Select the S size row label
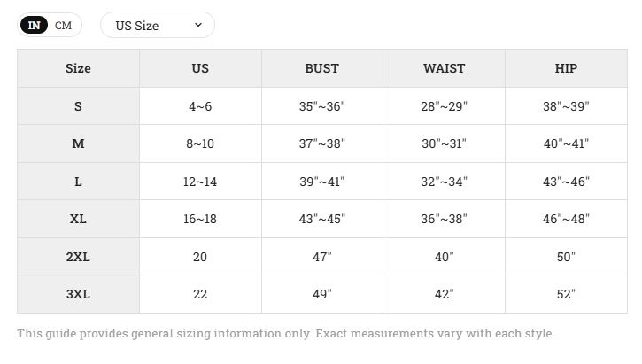Image resolution: width=642 pixels, height=364 pixels. pyautogui.click(x=78, y=106)
